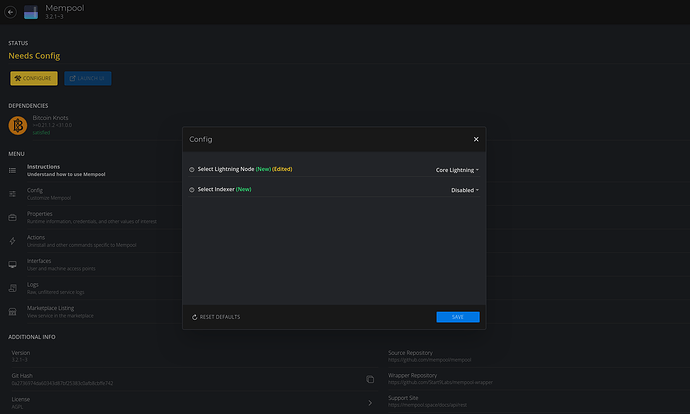The width and height of the screenshot is (690, 414).
Task: Copy the Git Hash with copy icon
Action: (x=370, y=380)
